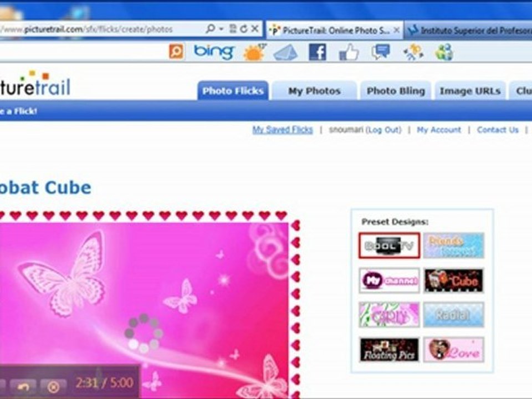Click the running figure with stars toolbar icon
Viewport: 532px width, 399px height.
tap(413, 53)
